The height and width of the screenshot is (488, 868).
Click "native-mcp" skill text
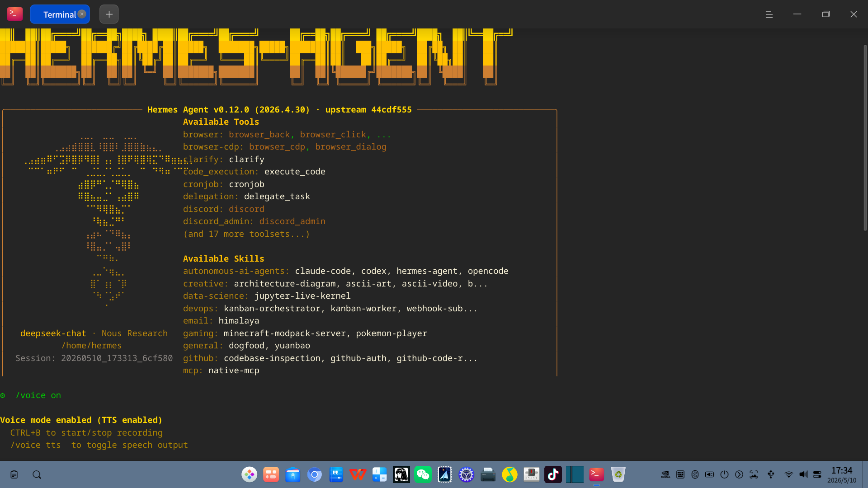pyautogui.click(x=234, y=371)
